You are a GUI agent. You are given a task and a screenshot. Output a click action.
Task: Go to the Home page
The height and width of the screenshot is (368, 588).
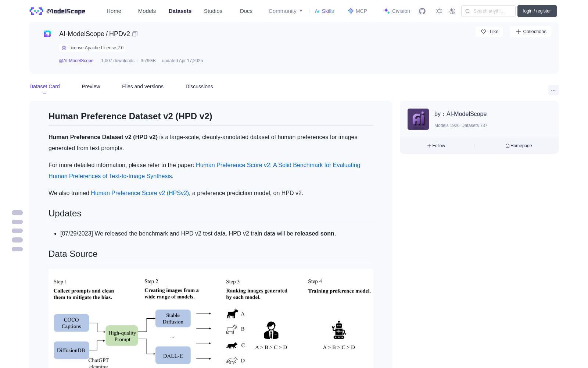point(114,11)
